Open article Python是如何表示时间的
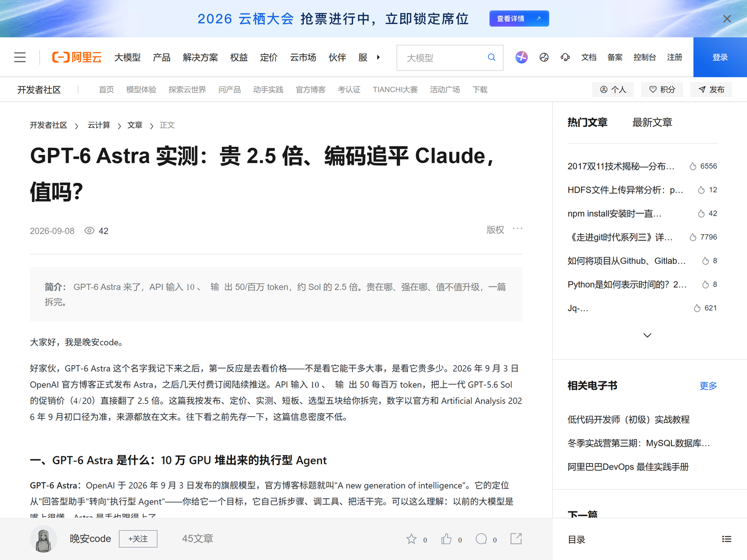 (x=627, y=285)
